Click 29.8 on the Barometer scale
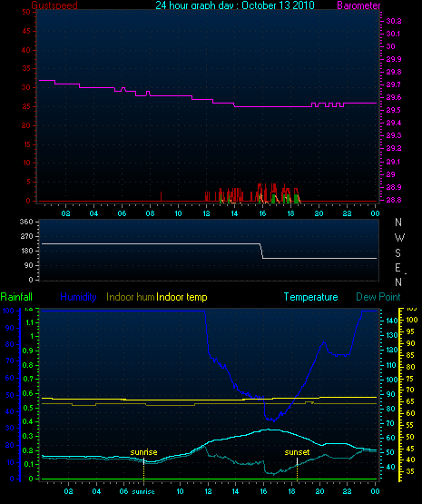The image size is (422, 504). pyautogui.click(x=394, y=72)
